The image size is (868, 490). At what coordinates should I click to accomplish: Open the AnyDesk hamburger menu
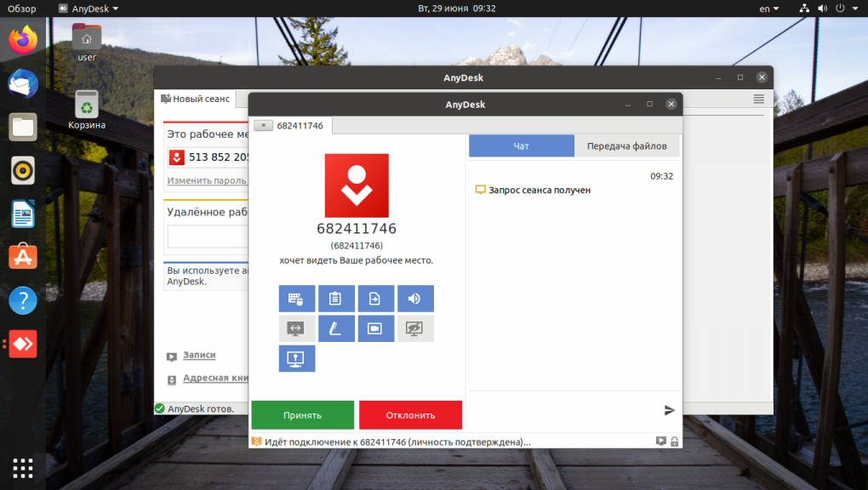(760, 99)
